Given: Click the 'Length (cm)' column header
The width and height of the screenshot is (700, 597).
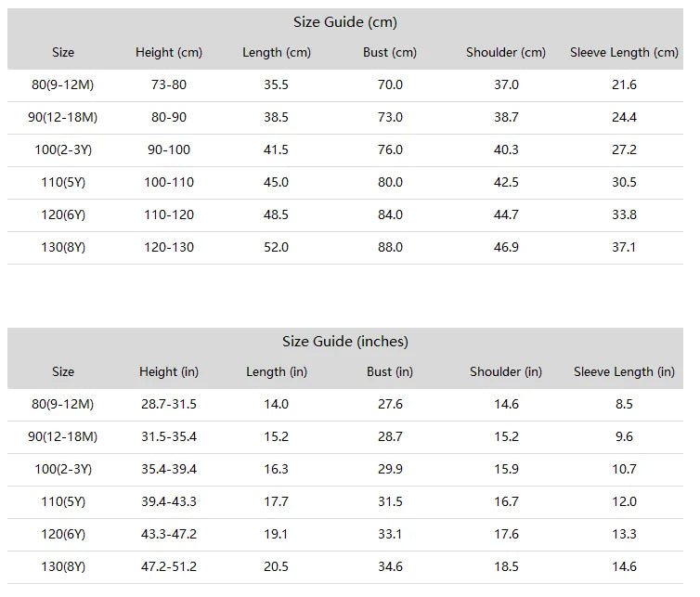Looking at the screenshot, I should (x=277, y=52).
